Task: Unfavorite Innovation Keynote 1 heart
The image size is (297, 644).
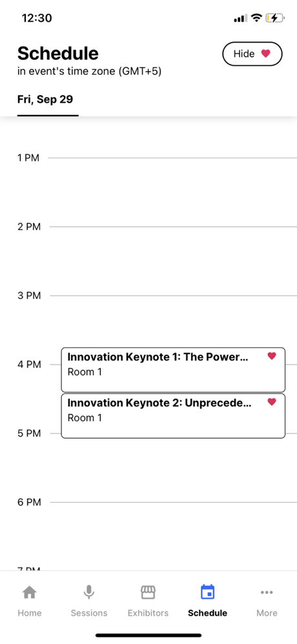Action: pos(272,356)
